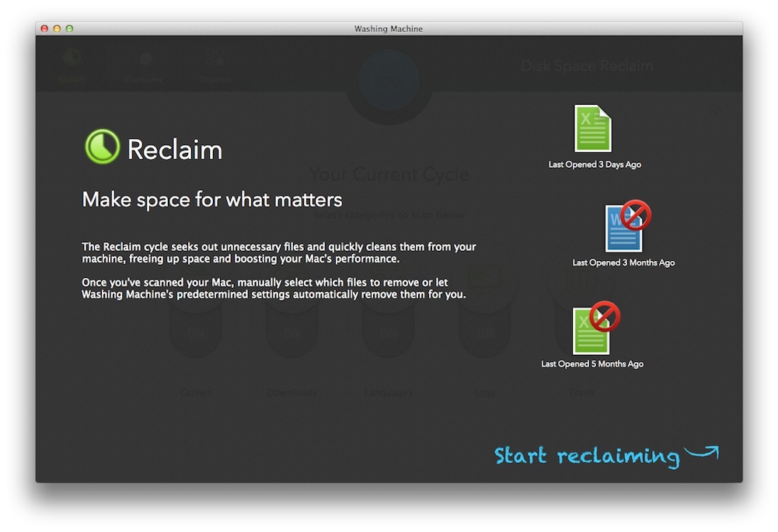The height and width of the screenshot is (532, 778).
Task: Toggle the dimmed Downloads ON switch
Action: coord(291,332)
